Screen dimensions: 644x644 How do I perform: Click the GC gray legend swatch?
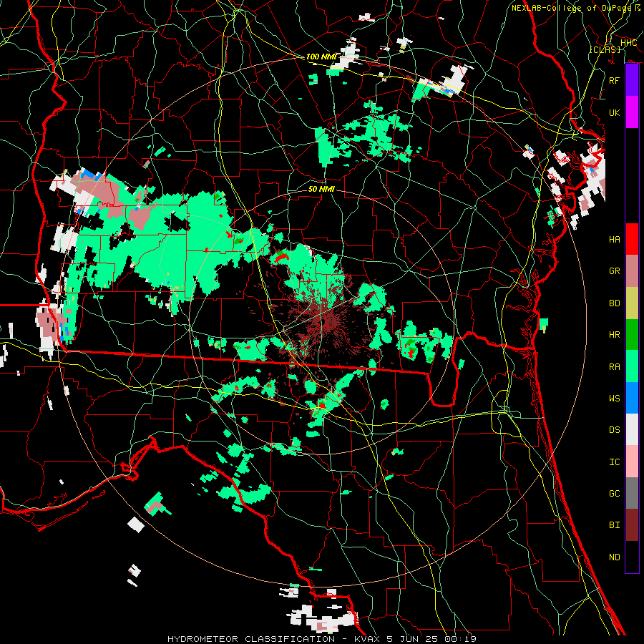632,493
